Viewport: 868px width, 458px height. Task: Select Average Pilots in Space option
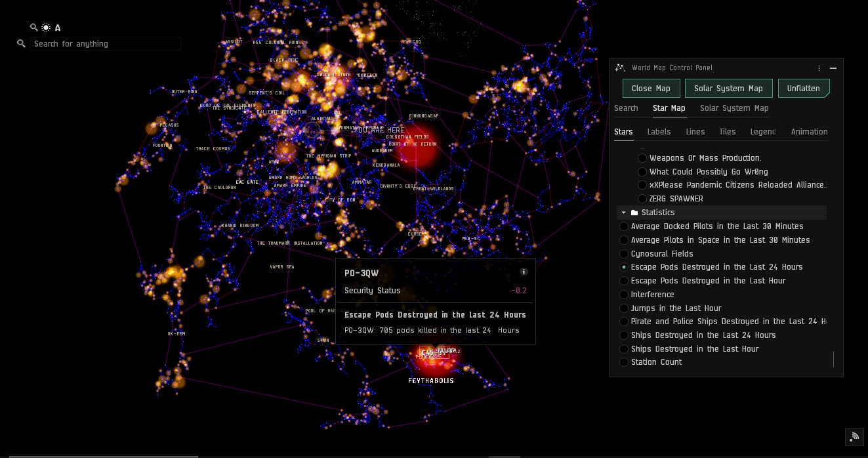624,240
